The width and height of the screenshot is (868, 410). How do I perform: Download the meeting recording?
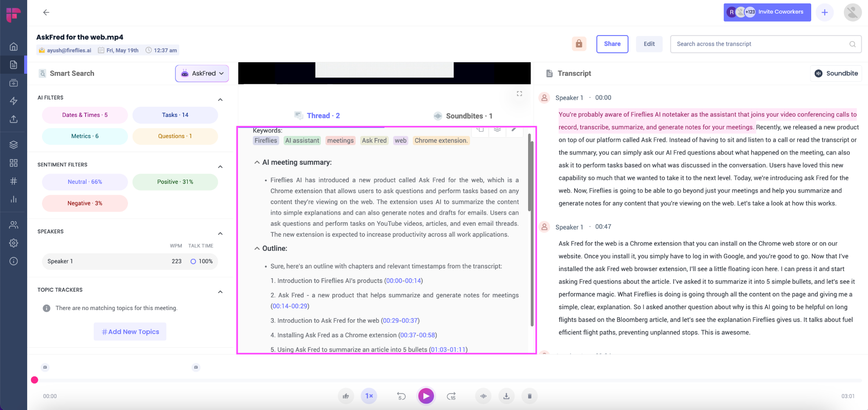[x=506, y=396]
